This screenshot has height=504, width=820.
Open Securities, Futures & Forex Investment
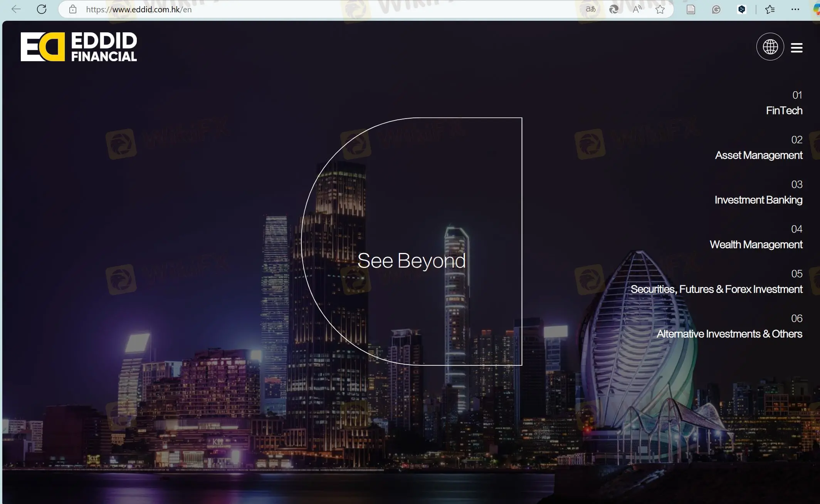coord(716,289)
